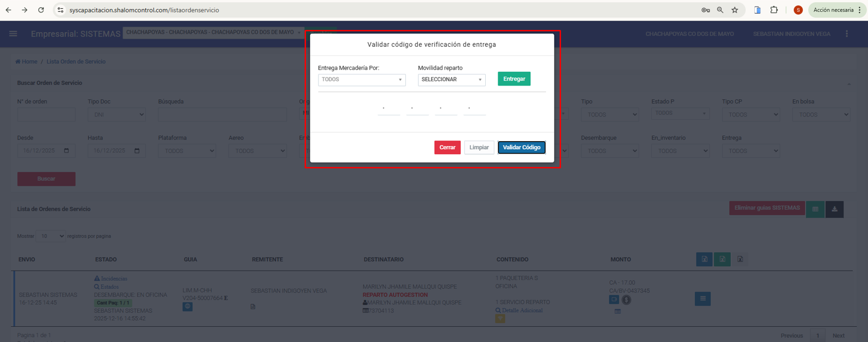Click the dark download icon button
This screenshot has width=868, height=342.
tap(834, 209)
